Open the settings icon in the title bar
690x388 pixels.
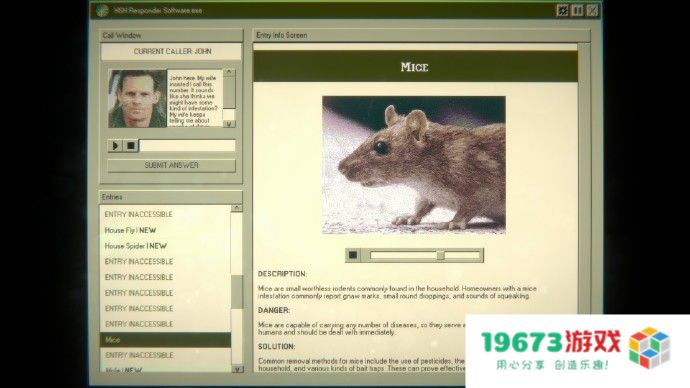tap(562, 10)
